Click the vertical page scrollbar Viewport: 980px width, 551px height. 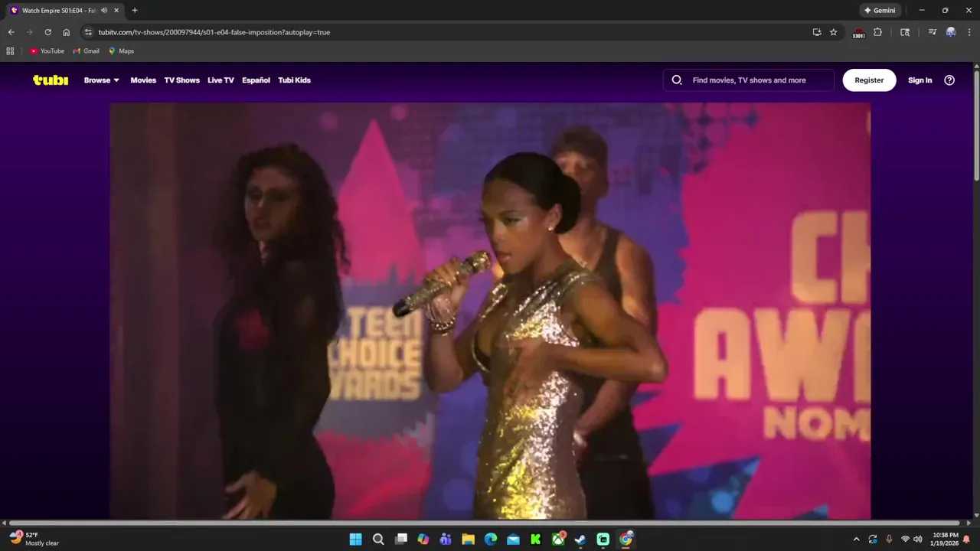click(976, 126)
